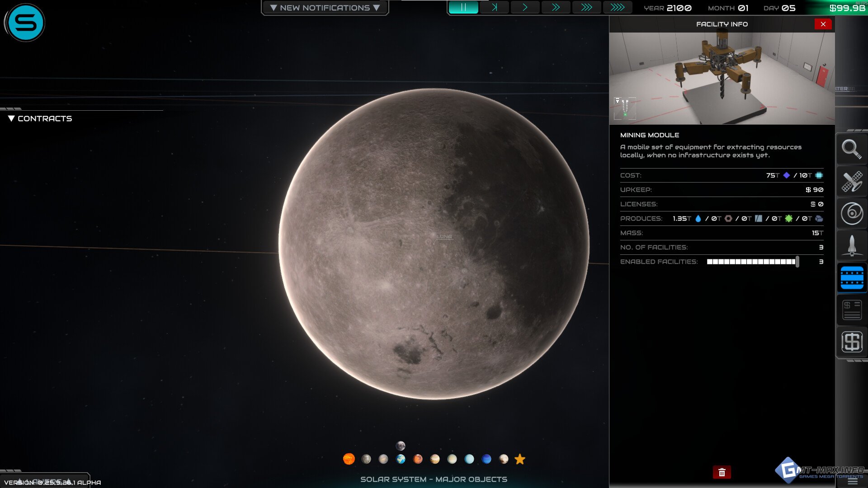Open the satellite sidebar panel
Image resolution: width=868 pixels, height=488 pixels.
pyautogui.click(x=851, y=182)
